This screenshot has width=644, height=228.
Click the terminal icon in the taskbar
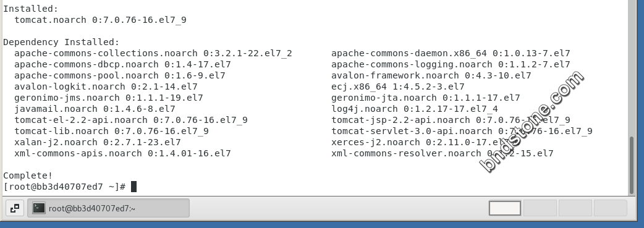[38, 208]
